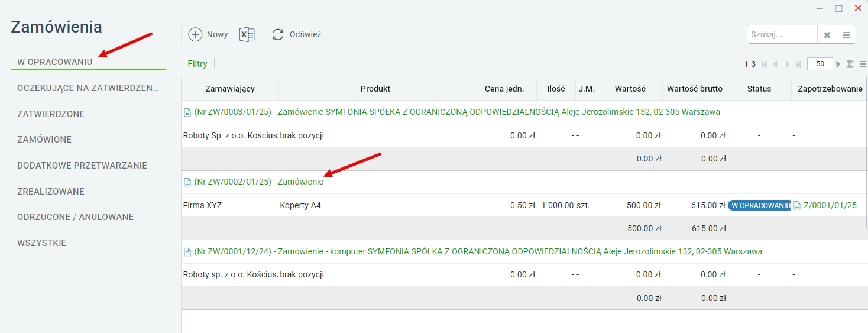Select Roboty sp. z o.o. under ZW/0001/12/24

coord(231,274)
